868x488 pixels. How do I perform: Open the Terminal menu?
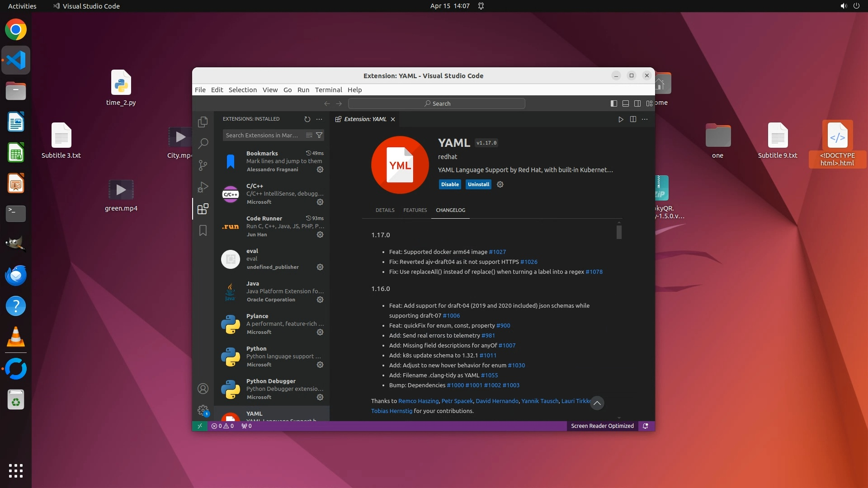click(328, 90)
